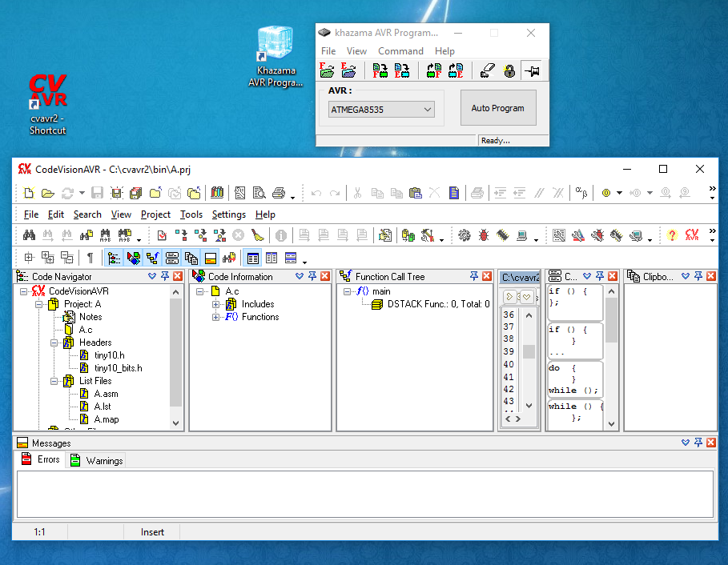This screenshot has width=728, height=565.
Task: Click the chip erase eraser icon in Khazama
Action: click(488, 70)
